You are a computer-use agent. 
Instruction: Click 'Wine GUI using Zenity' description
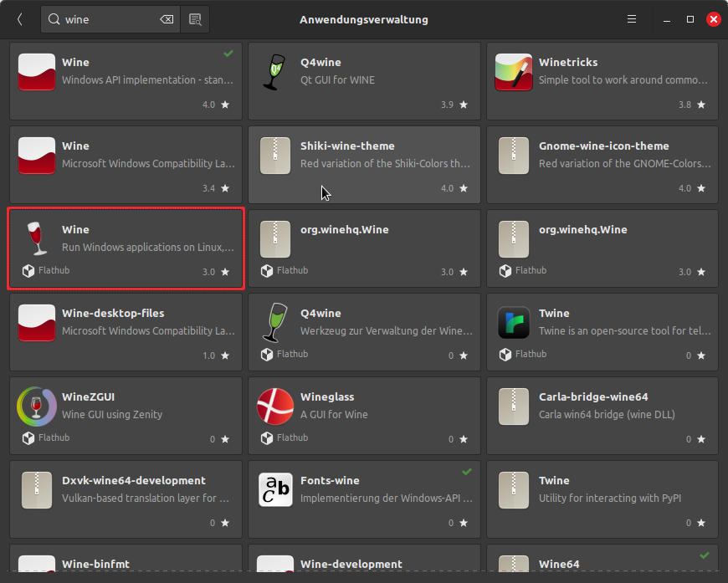coord(112,415)
